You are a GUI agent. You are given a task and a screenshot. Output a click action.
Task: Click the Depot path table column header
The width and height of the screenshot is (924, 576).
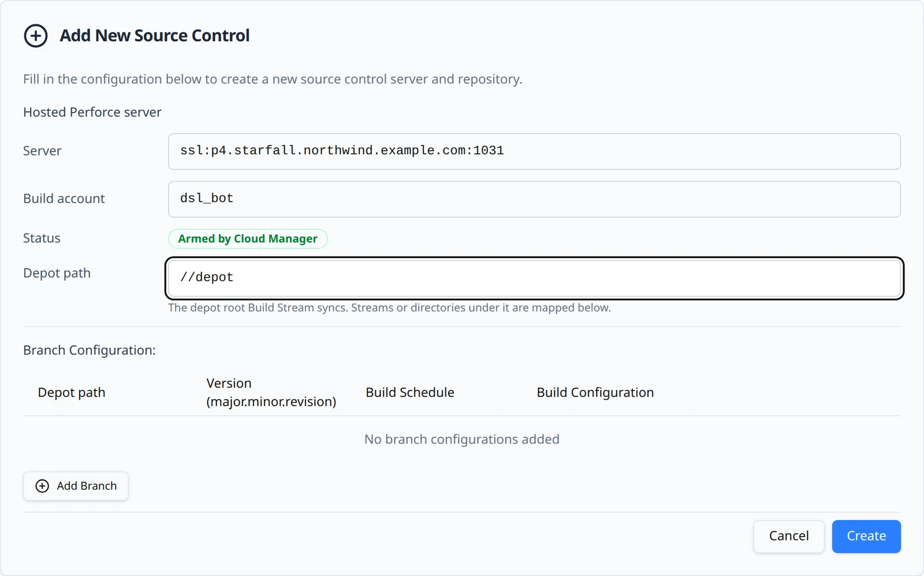(72, 393)
